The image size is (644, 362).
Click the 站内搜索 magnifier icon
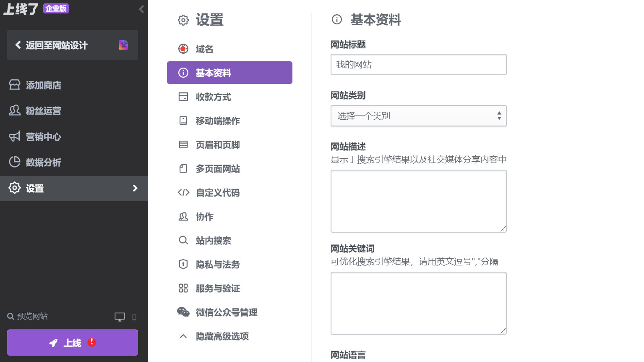(x=183, y=240)
